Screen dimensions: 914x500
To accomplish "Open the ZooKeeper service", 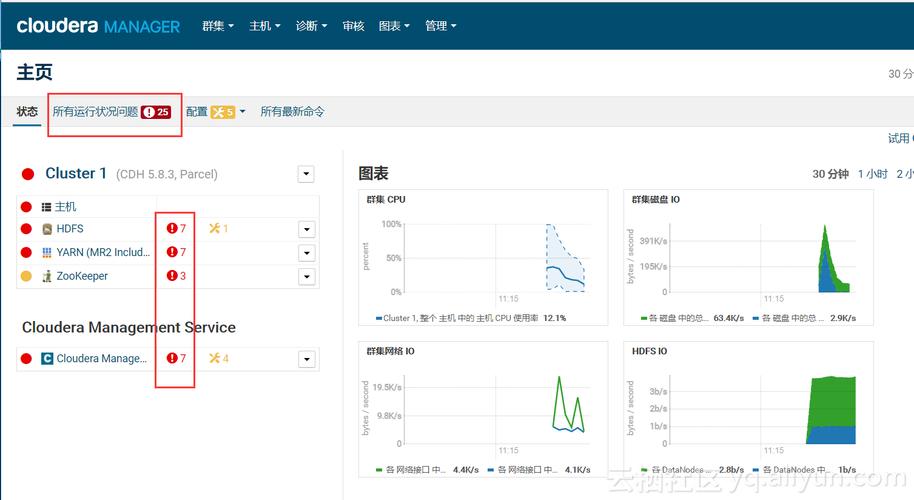I will click(82, 276).
